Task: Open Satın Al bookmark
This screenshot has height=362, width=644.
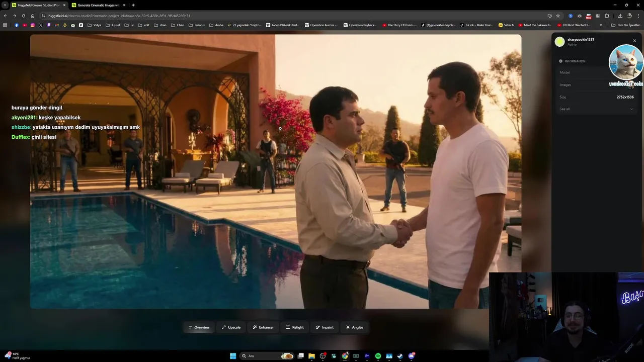Action: [x=506, y=25]
